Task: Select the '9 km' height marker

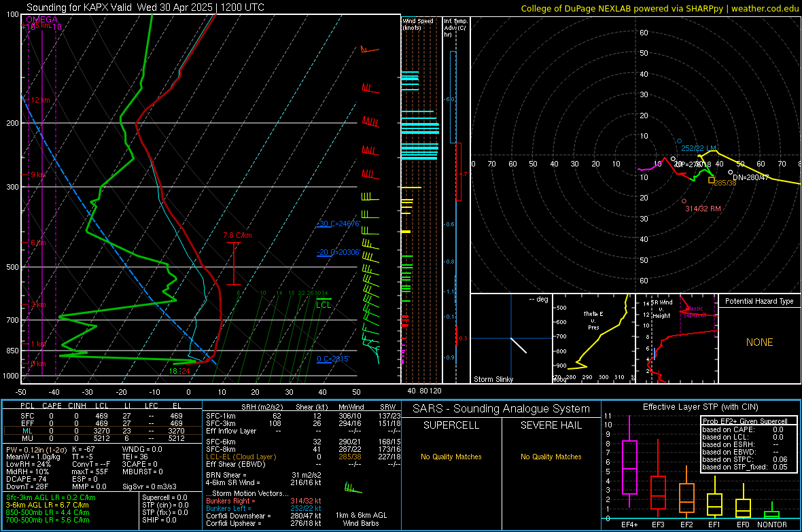Action: pyautogui.click(x=38, y=175)
